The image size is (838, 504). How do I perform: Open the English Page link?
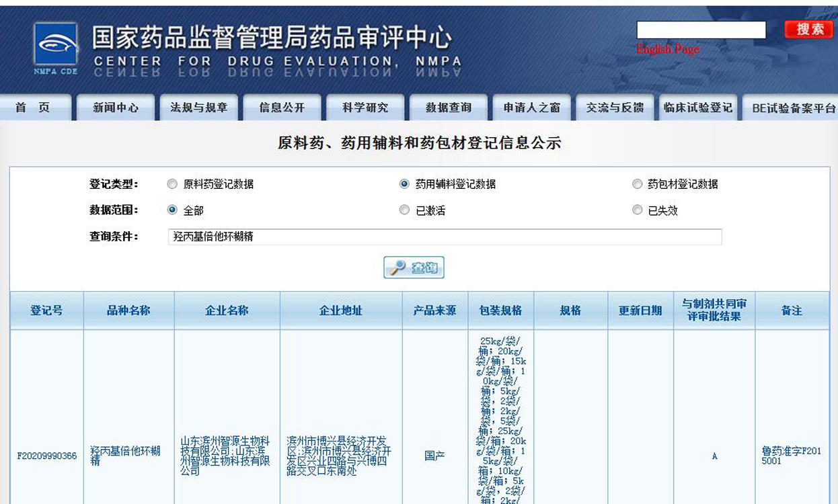tap(667, 49)
